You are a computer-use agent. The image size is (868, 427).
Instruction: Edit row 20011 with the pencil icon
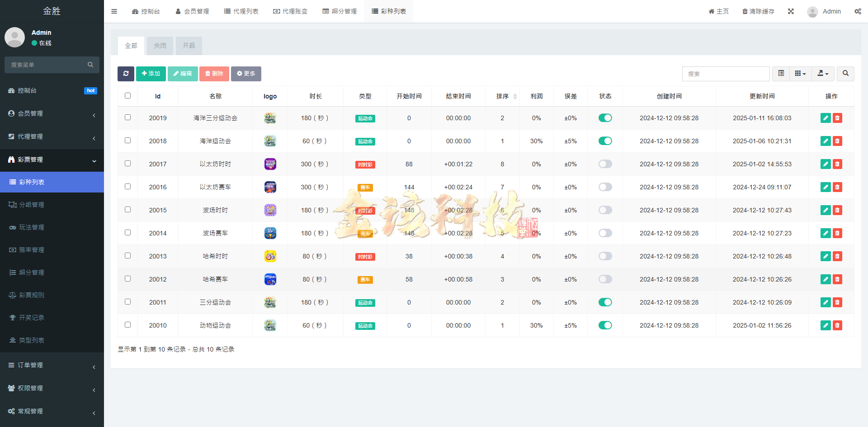(x=826, y=302)
